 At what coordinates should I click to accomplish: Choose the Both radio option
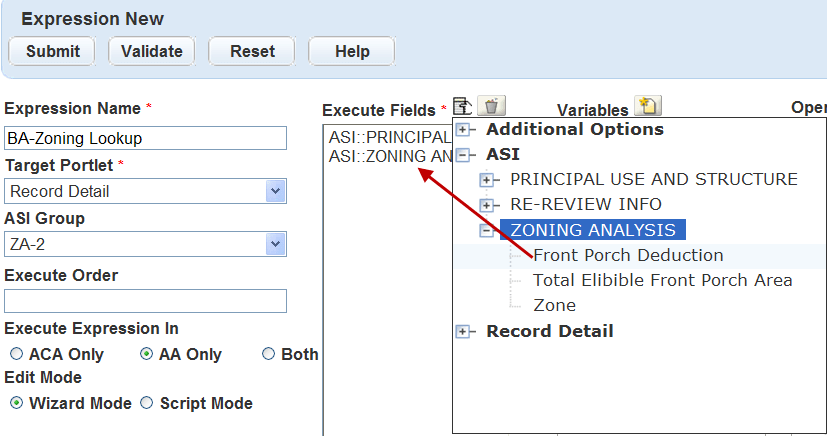[x=268, y=354]
